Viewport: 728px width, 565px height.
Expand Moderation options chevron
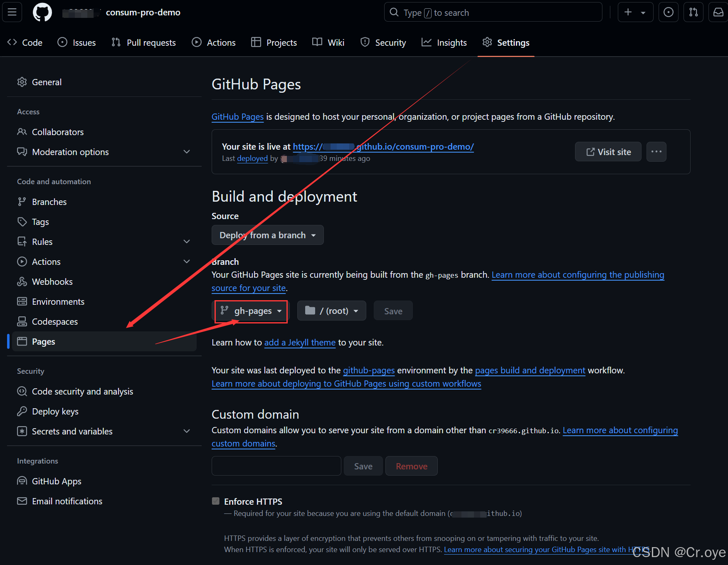pyautogui.click(x=187, y=152)
